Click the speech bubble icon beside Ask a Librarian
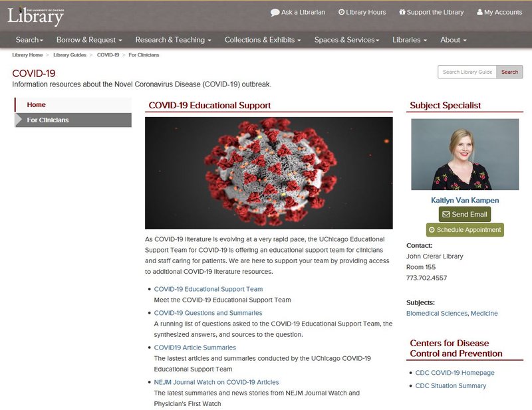Viewport: 532px width, 410px height. (x=275, y=13)
